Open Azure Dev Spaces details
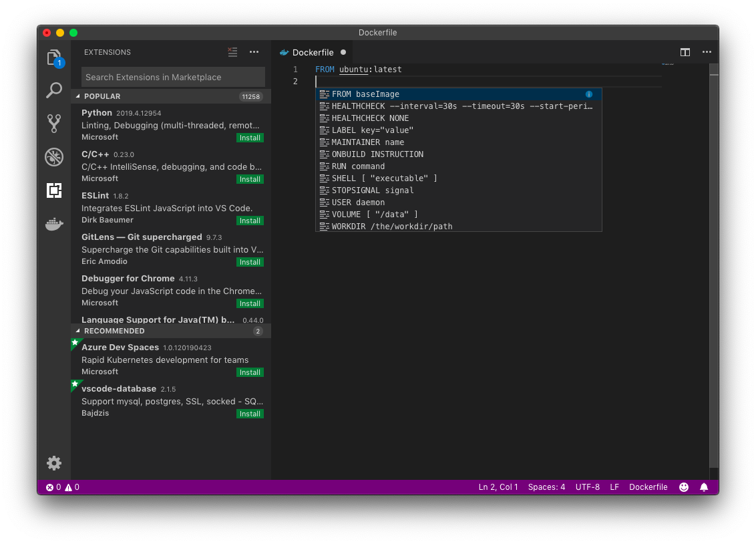Viewport: 756px width, 544px height. (171, 360)
